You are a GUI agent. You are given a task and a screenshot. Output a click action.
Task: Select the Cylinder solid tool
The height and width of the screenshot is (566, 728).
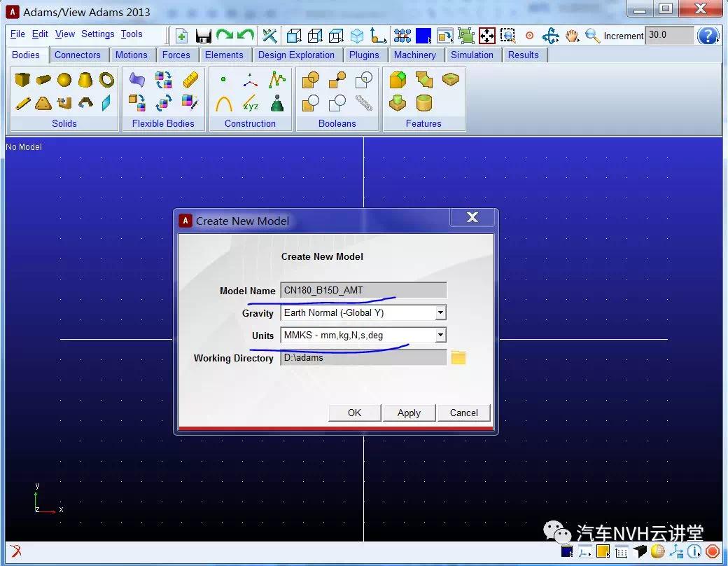(x=43, y=79)
